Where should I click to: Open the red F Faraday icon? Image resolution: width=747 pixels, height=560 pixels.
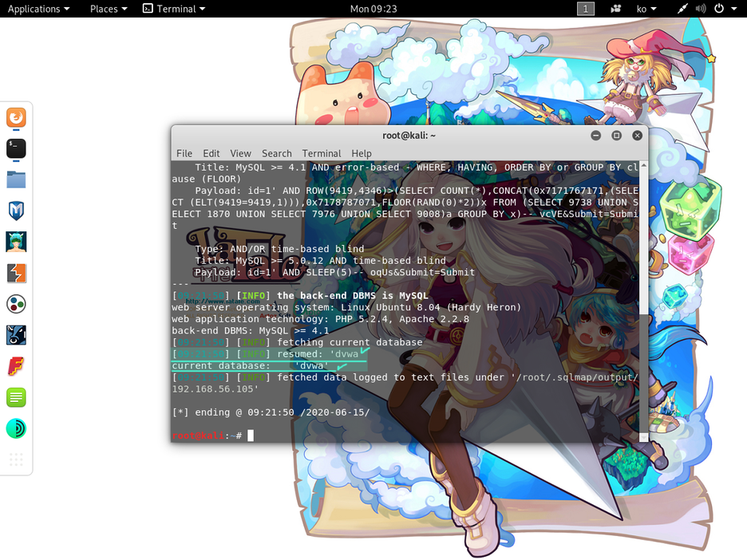click(x=16, y=367)
